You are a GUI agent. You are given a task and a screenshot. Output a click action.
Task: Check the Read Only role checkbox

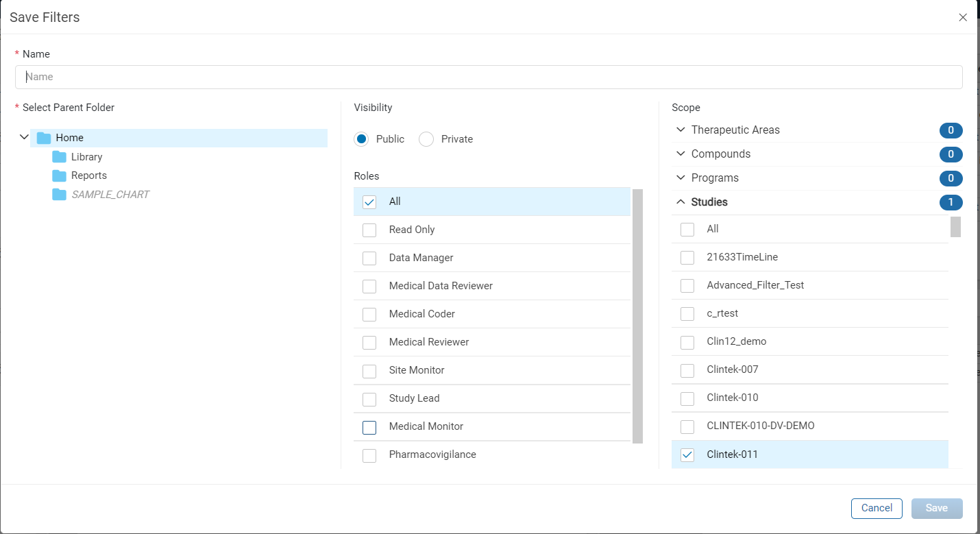[x=369, y=230]
